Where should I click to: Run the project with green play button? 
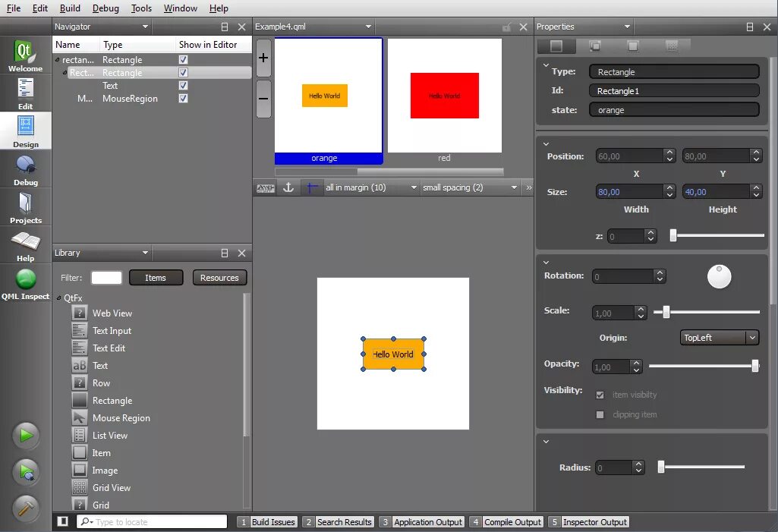coord(26,435)
